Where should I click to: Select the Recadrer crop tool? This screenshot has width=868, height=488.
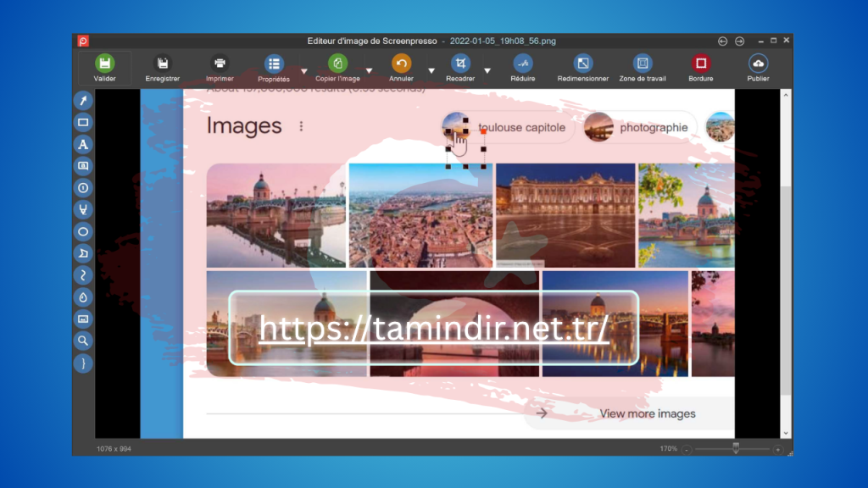click(x=460, y=68)
